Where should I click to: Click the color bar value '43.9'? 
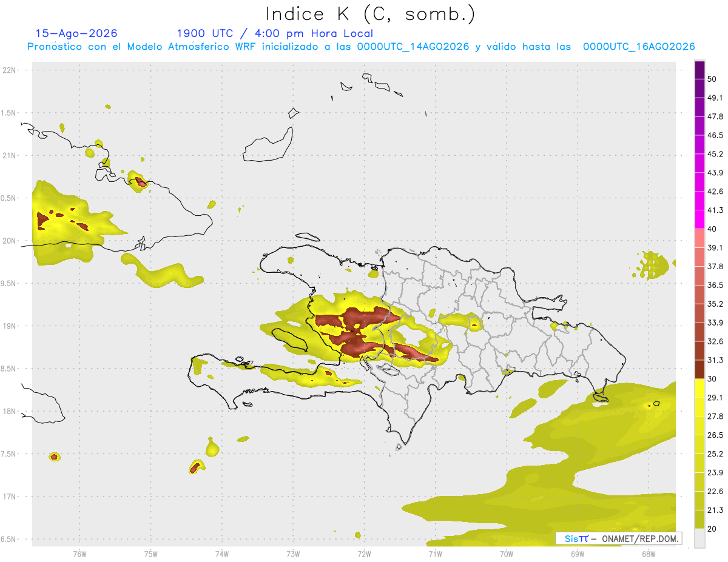pos(715,173)
